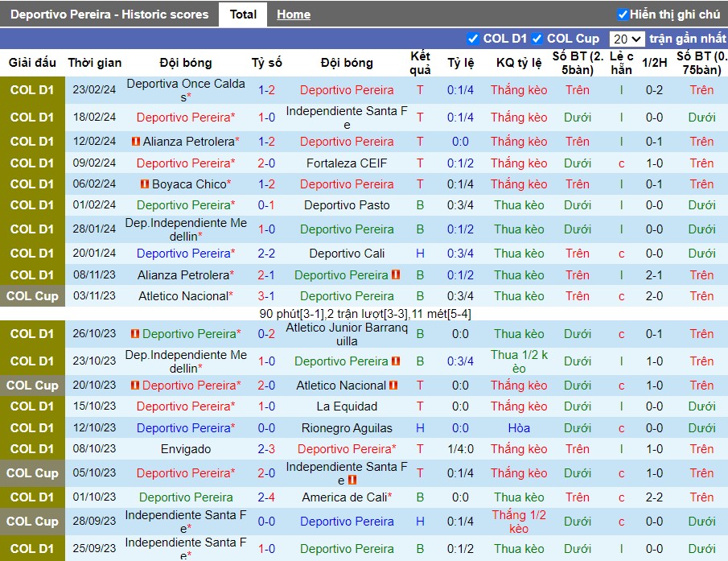728x561 pixels.
Task: Click the 2-2 half-time score on the 01/10/23 row
Action: (x=654, y=497)
